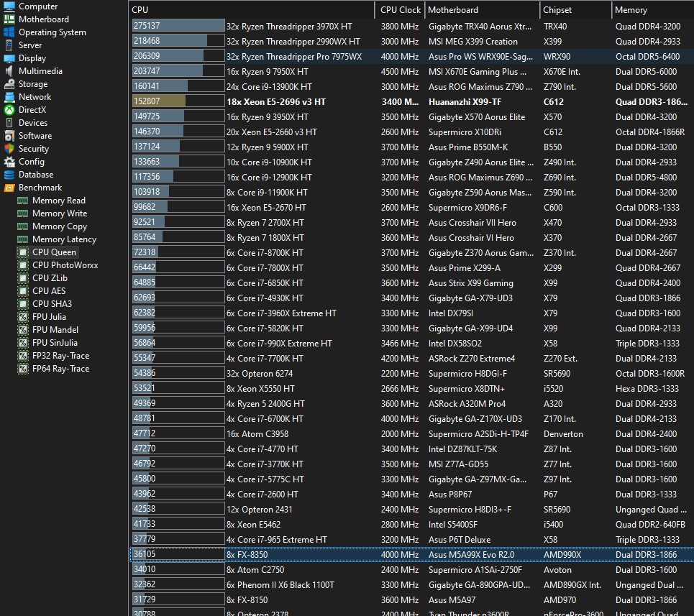694x616 pixels.
Task: Click the Supermicro X10DRi motherboard cell
Action: (465, 132)
